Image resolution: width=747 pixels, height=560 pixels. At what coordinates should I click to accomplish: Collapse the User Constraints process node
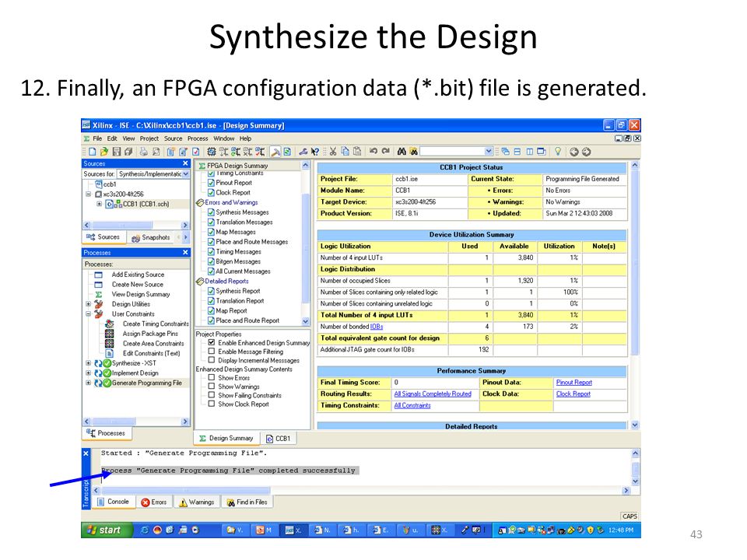(88, 313)
